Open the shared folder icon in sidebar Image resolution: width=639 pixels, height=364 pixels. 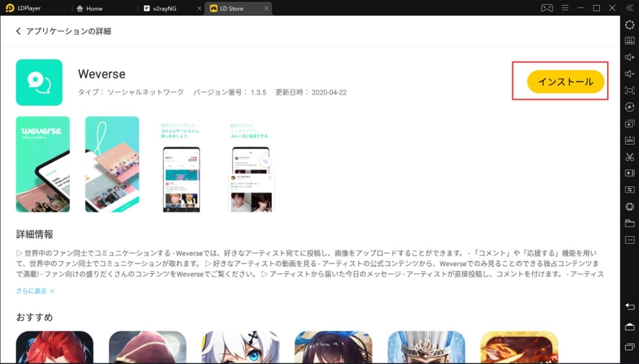[x=630, y=223]
